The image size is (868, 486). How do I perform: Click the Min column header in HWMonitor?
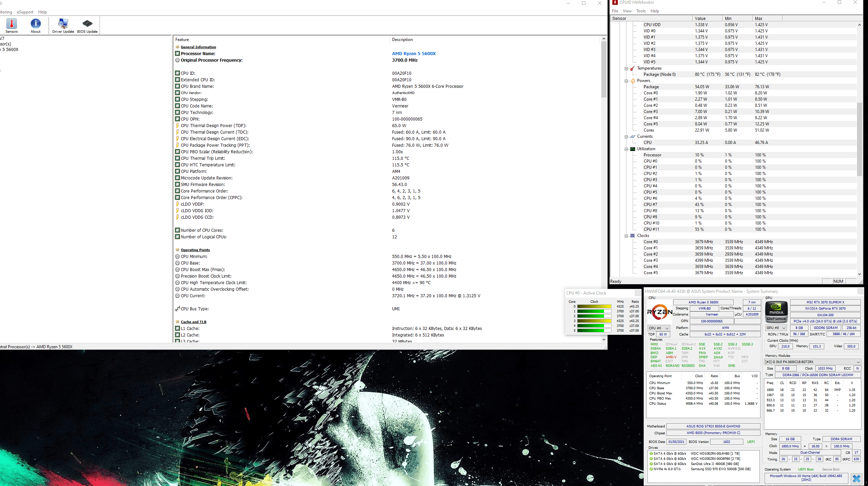(737, 19)
